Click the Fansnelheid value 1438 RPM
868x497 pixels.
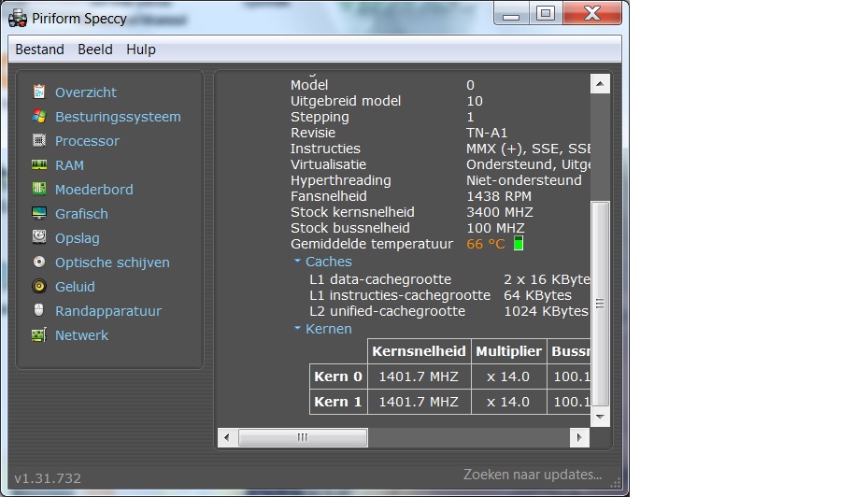[x=499, y=196]
